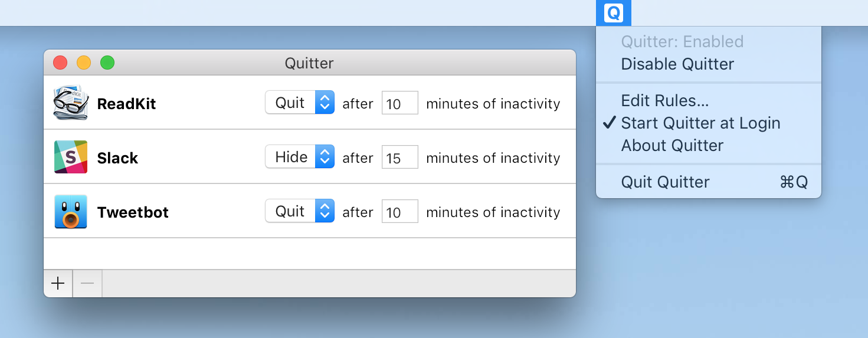Open About Quitter menu item

(x=672, y=146)
